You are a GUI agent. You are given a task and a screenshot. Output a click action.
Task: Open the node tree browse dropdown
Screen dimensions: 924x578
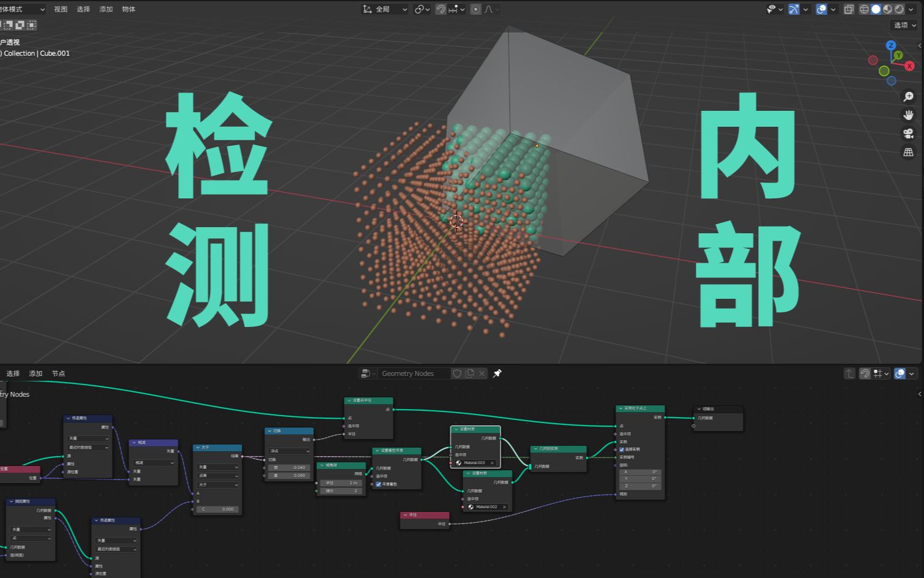pyautogui.click(x=368, y=373)
